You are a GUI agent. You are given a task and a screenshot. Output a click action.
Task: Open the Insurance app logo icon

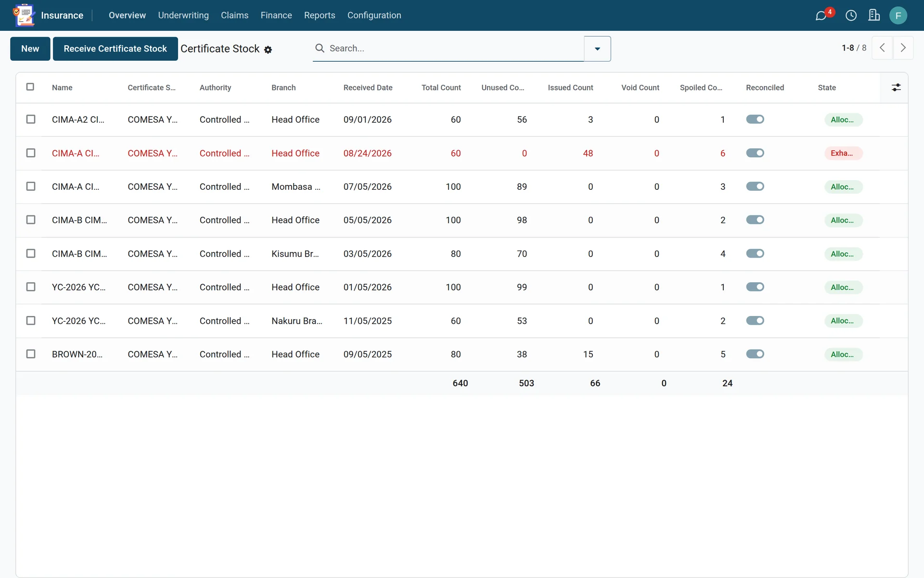[24, 15]
